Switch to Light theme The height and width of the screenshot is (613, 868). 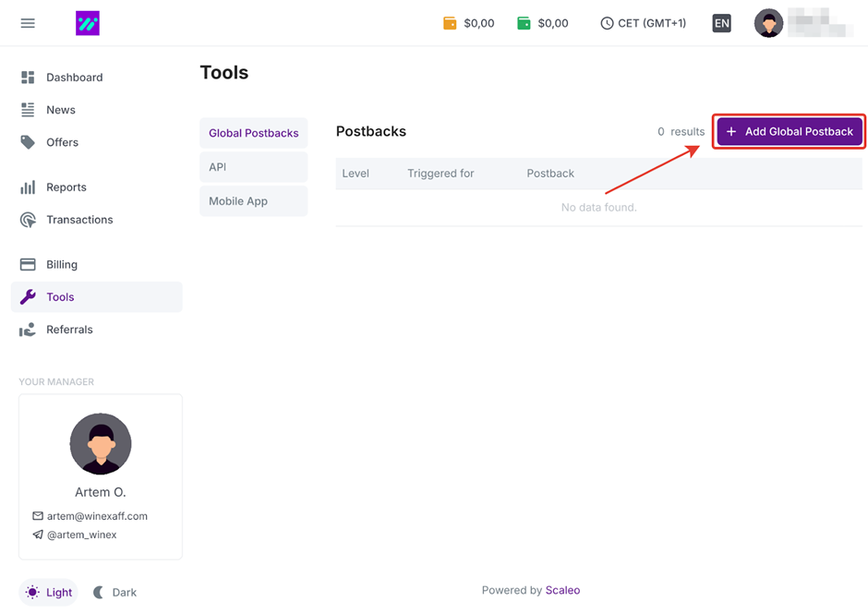49,593
